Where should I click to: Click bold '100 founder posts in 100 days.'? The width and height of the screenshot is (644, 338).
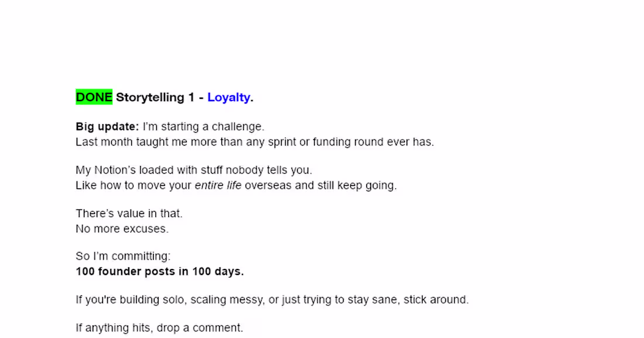pos(159,272)
